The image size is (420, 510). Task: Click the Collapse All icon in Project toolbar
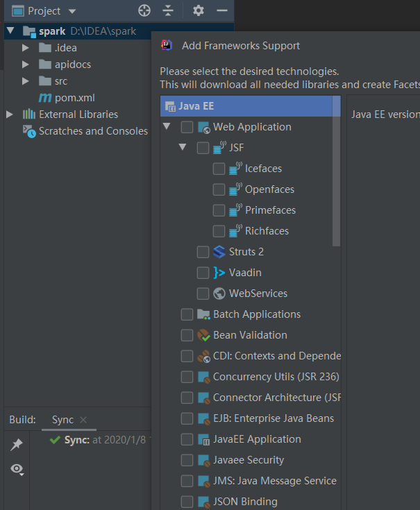point(168,11)
